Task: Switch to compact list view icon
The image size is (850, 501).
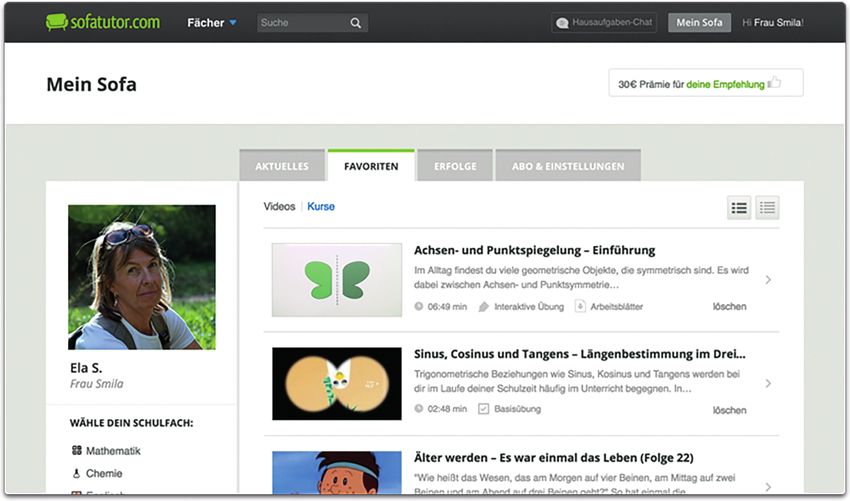Action: [x=767, y=208]
